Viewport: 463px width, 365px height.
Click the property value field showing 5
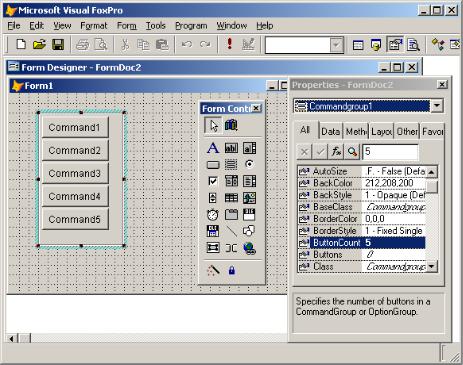[390, 152]
